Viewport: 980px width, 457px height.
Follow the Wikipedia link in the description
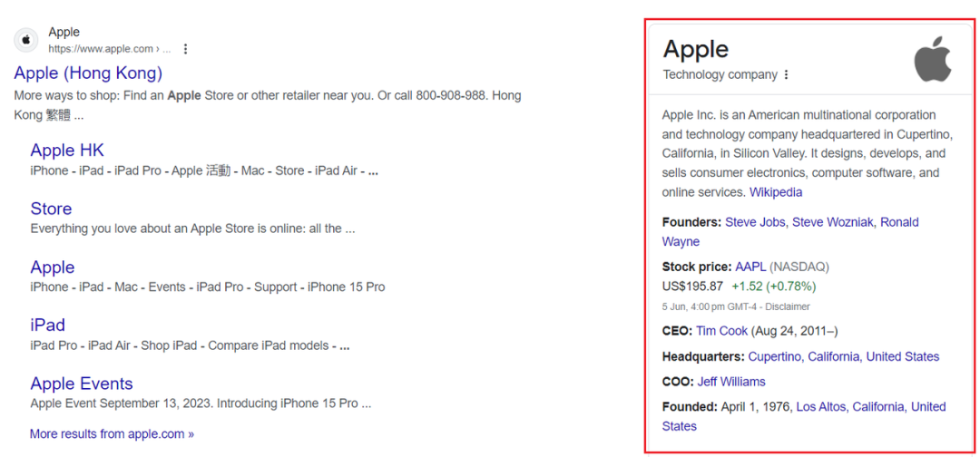(776, 192)
